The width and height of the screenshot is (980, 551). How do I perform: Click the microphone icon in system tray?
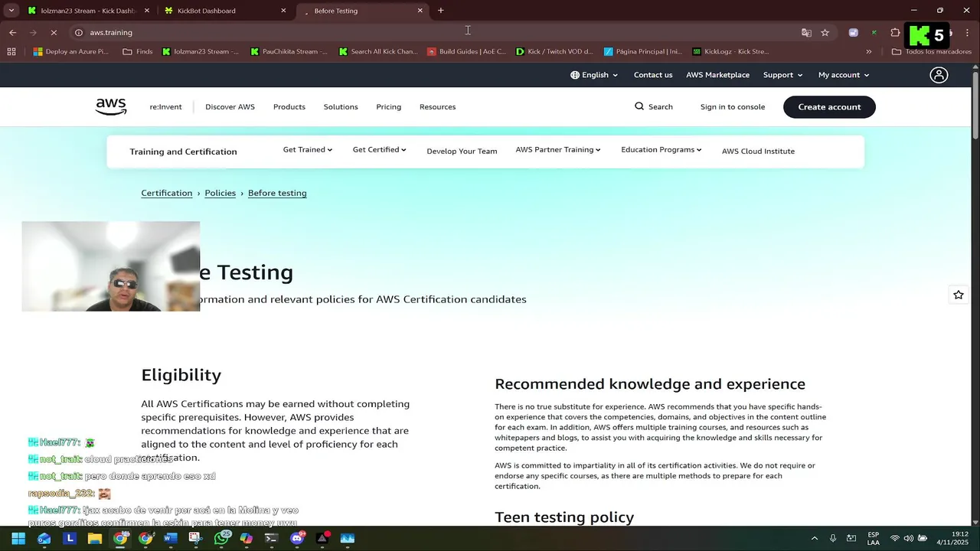tap(833, 539)
